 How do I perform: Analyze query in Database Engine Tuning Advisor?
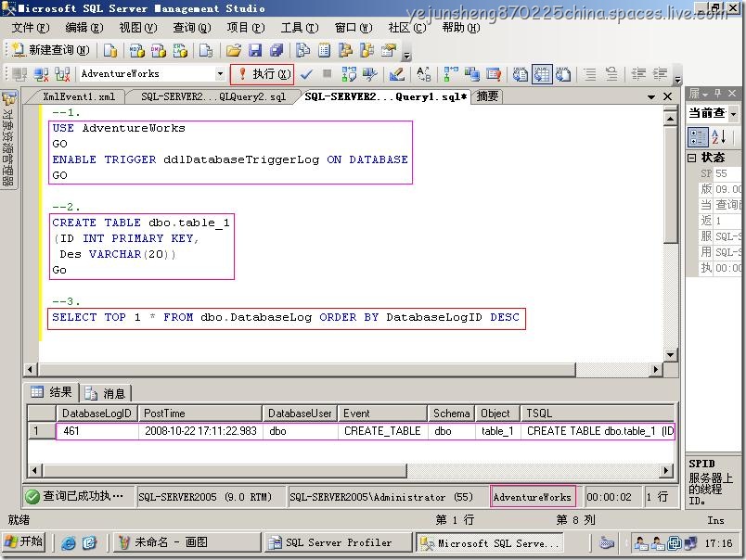point(369,74)
